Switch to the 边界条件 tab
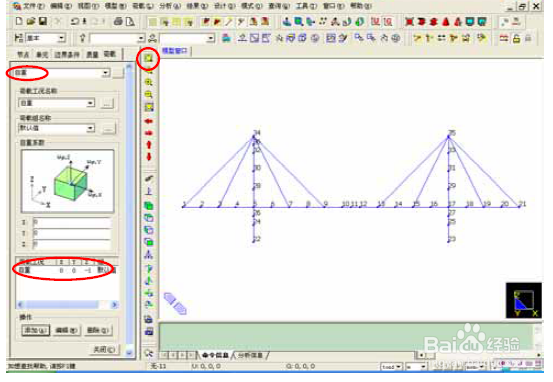The image size is (553, 382). pos(67,54)
